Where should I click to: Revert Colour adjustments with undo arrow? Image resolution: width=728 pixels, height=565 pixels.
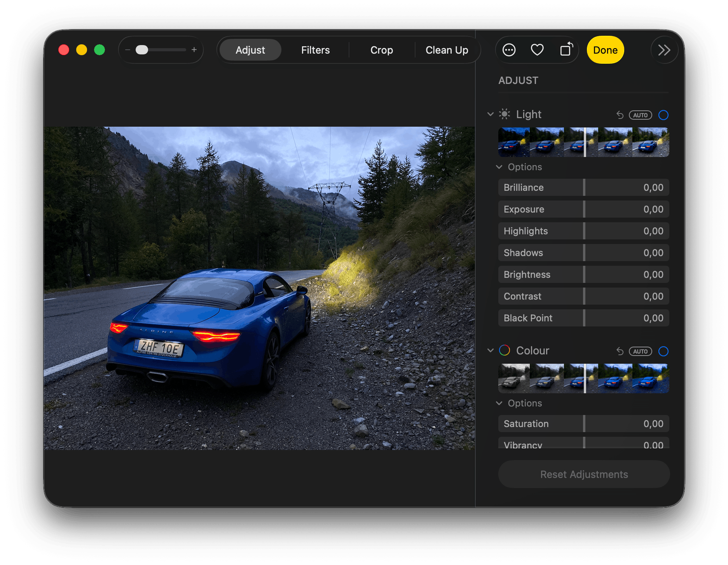(x=620, y=351)
